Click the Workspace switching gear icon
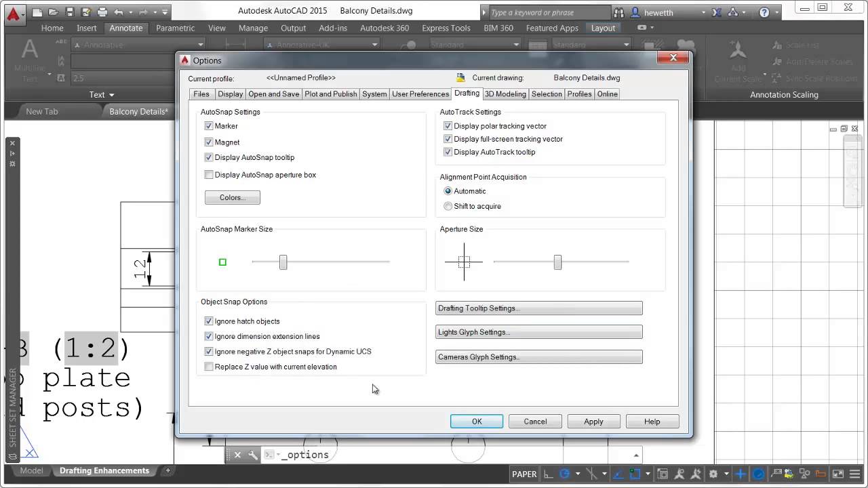868x488 pixels. tap(713, 474)
